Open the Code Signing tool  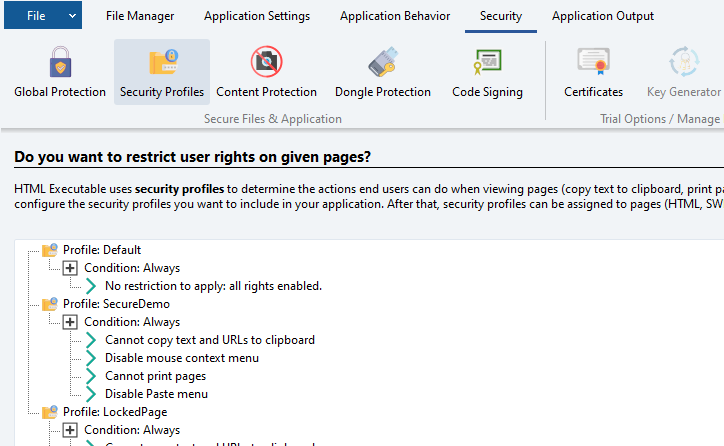click(x=487, y=73)
